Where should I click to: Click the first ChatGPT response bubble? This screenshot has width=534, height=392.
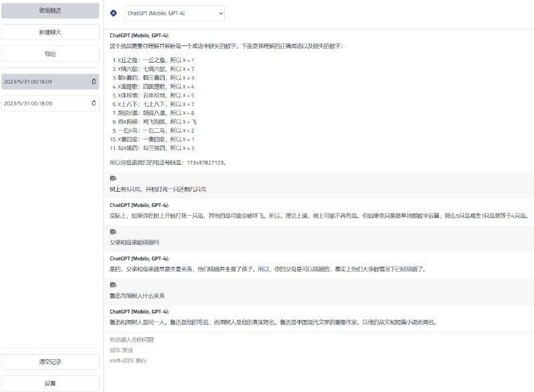pos(267,100)
